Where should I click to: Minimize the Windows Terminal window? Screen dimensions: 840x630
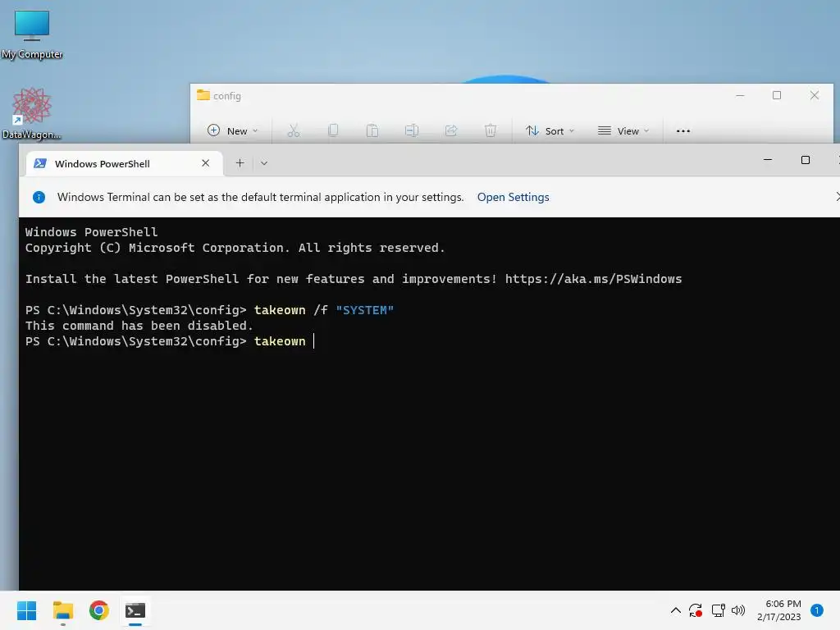tap(768, 160)
